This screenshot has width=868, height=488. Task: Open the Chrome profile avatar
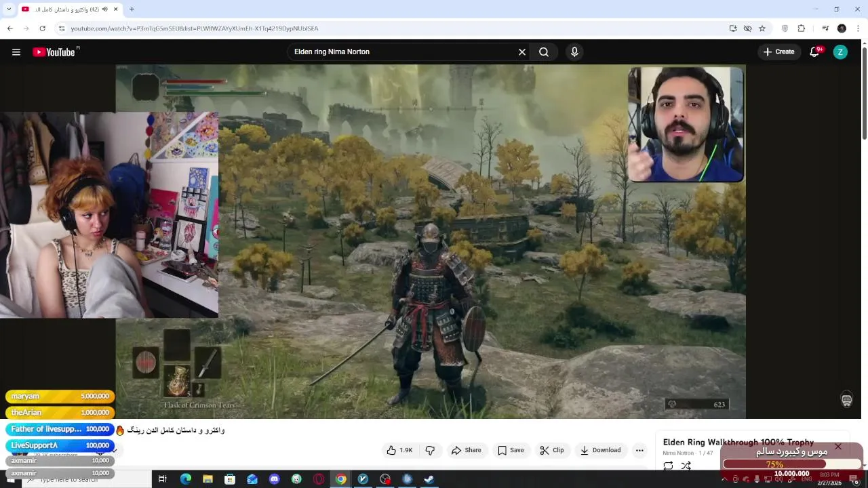[842, 28]
